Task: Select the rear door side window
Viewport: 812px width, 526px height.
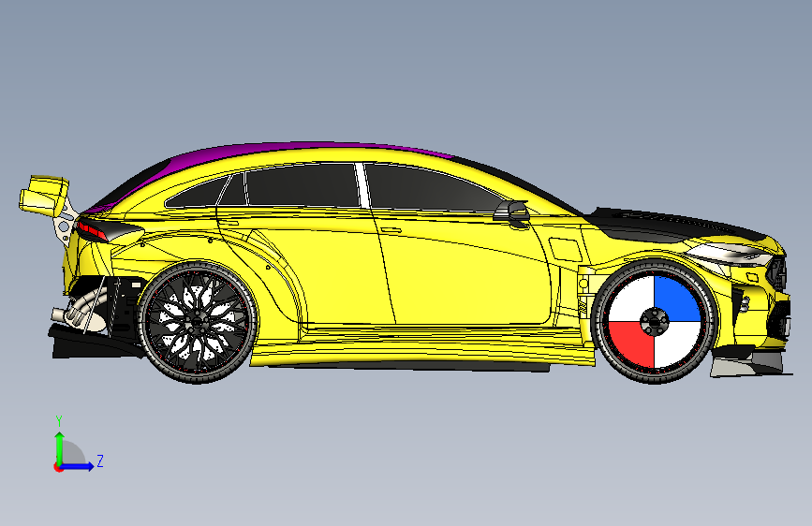Action: pyautogui.click(x=302, y=186)
